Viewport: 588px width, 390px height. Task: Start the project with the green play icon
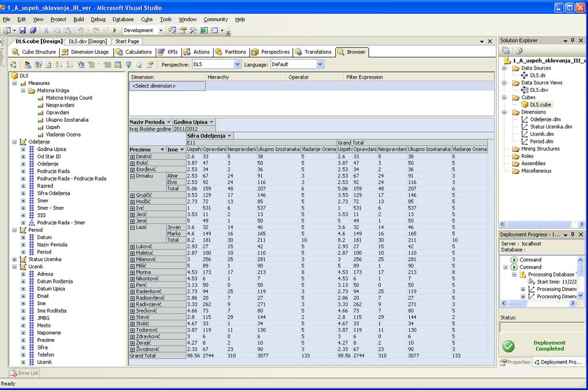point(115,30)
